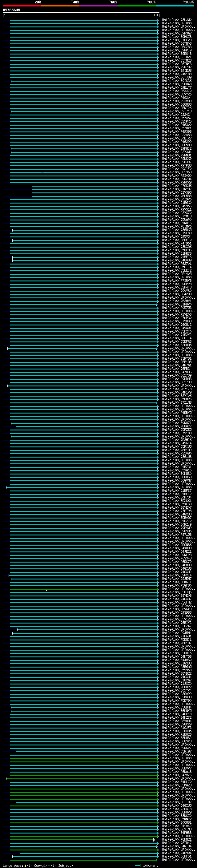Click the orange ~40% identity legend segment
Image resolution: width=197 pixels, height=868 pixels.
click(60, 6)
